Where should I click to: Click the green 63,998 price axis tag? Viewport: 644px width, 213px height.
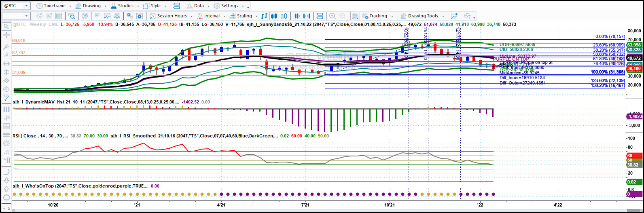click(635, 44)
